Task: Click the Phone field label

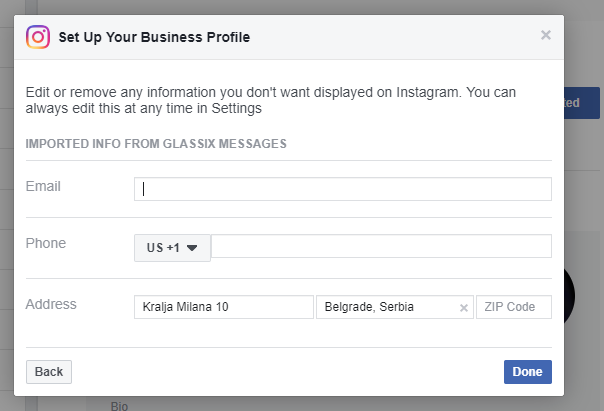Action: [x=46, y=243]
